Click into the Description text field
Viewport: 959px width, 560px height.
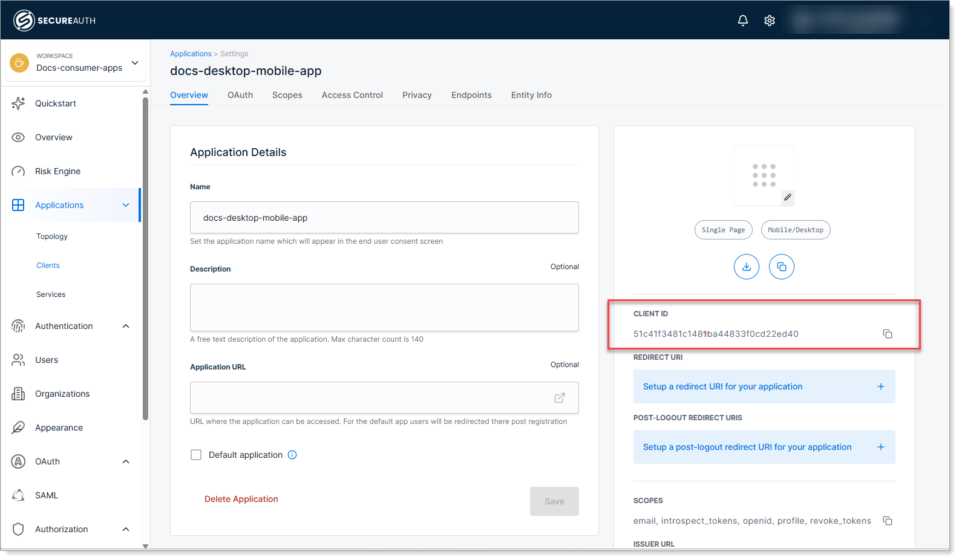pyautogui.click(x=384, y=307)
